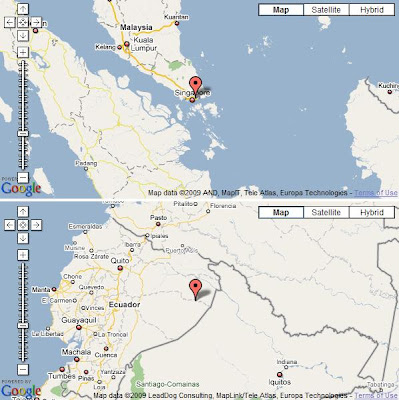Click the Quevedo city label
The image size is (399, 400).
click(x=92, y=287)
